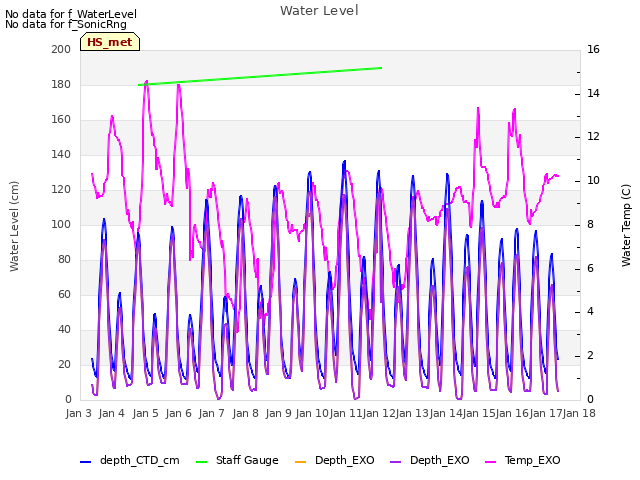Click the 8 right axis tick label

pyautogui.click(x=590, y=224)
